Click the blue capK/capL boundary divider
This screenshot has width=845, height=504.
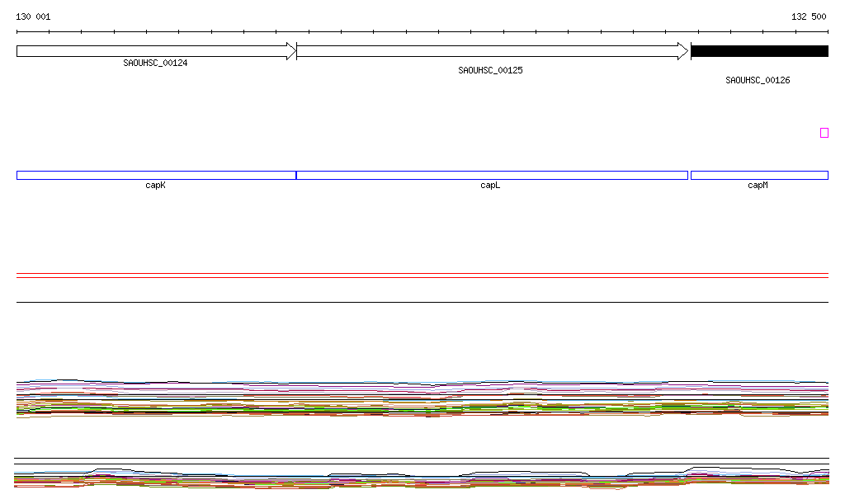click(x=296, y=175)
